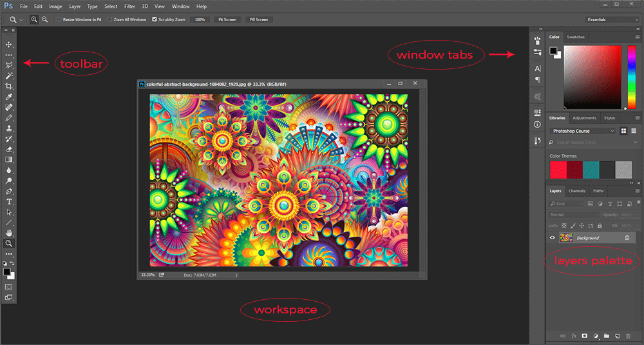
Task: Select the Pen tool
Action: pyautogui.click(x=8, y=192)
